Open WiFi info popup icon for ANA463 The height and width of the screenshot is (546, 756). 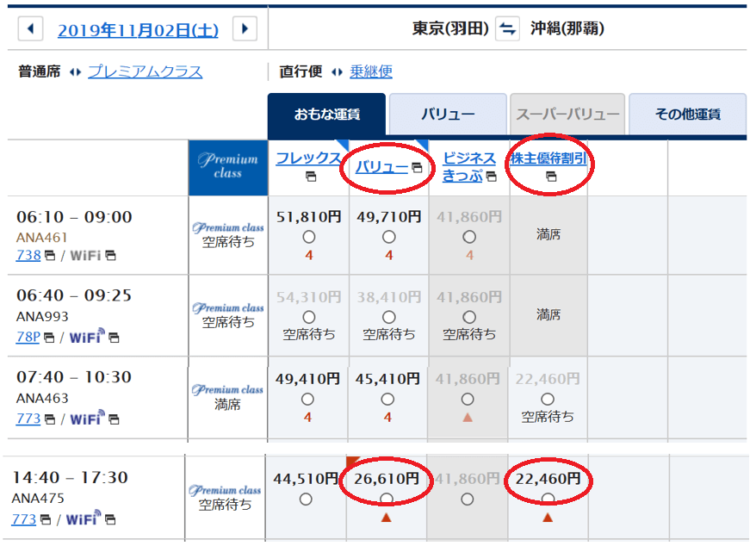coord(114,419)
